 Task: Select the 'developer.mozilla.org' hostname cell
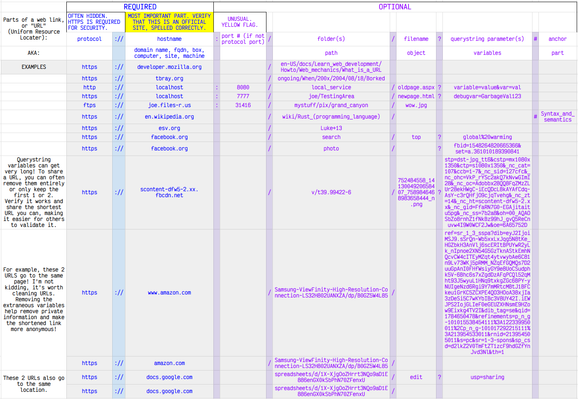click(x=169, y=67)
